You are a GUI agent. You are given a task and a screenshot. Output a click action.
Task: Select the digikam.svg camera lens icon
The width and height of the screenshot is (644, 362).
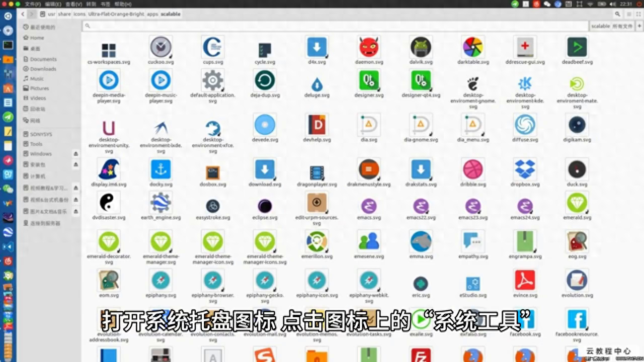(577, 125)
